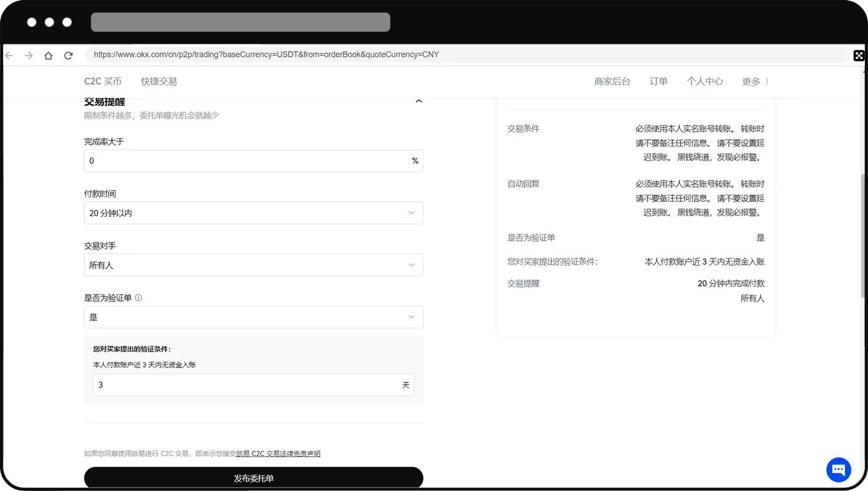Click 限制条件越多 hint text
This screenshot has height=491, width=868.
click(x=152, y=115)
